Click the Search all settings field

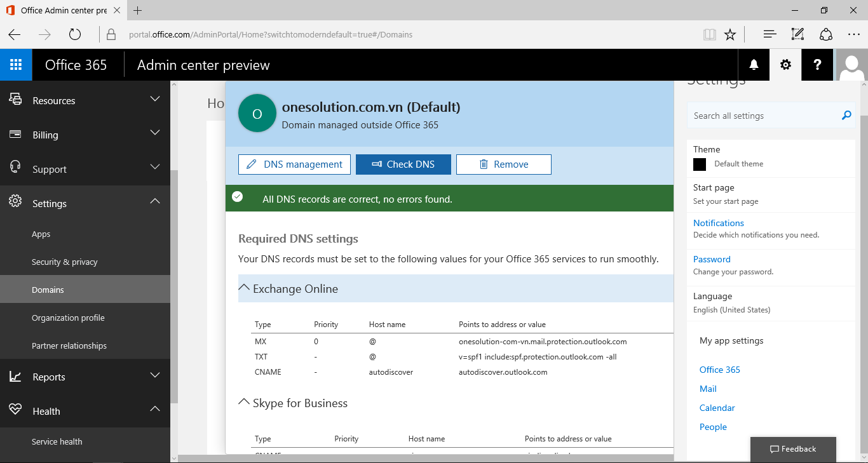click(x=763, y=116)
